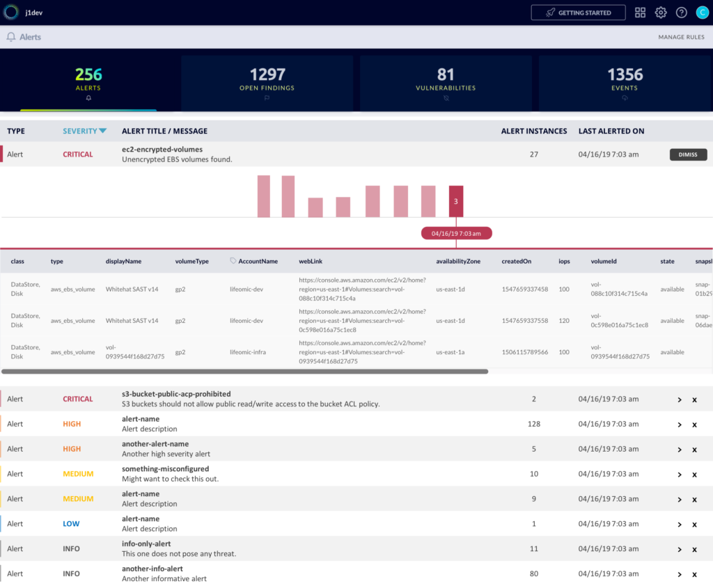The height and width of the screenshot is (588, 713).
Task: Open the user profile avatar
Action: point(700,13)
